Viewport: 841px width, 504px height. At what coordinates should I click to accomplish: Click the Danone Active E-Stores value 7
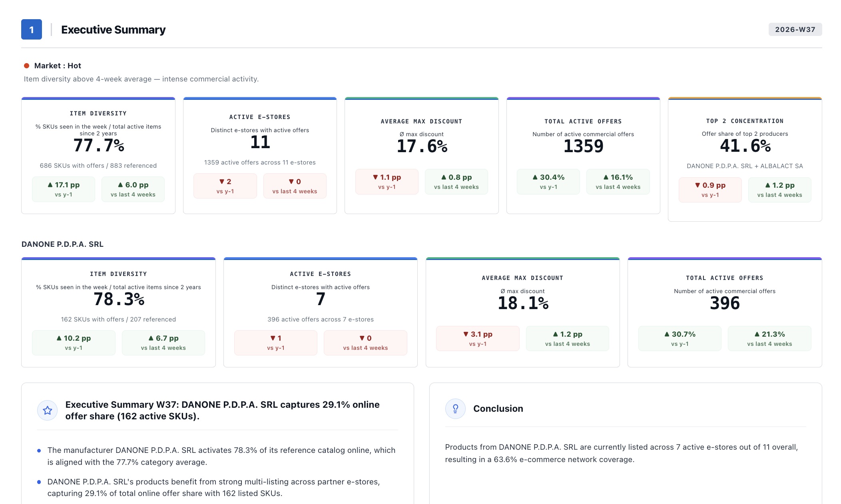point(321,299)
